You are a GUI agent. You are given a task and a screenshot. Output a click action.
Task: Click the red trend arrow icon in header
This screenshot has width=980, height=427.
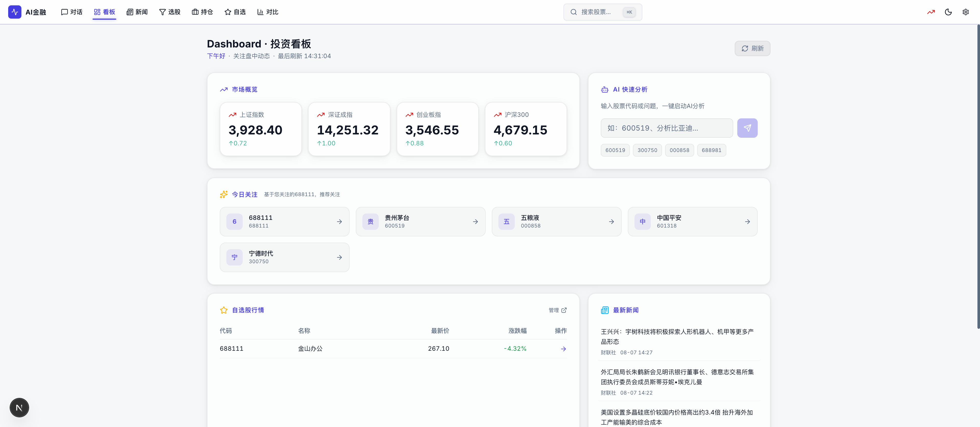click(x=930, y=12)
